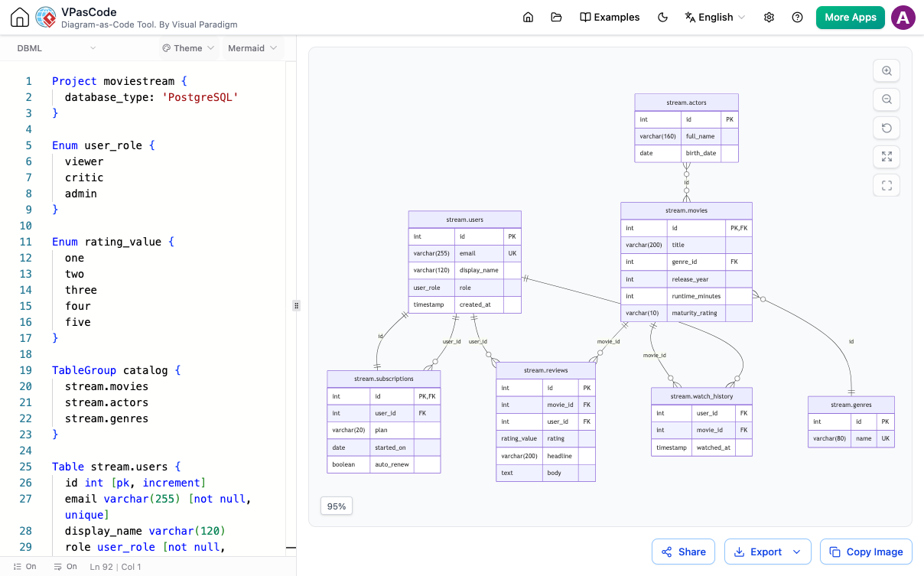Screen dimensions: 924x576
Task: Open the home outline icon at far left
Action: (x=20, y=18)
